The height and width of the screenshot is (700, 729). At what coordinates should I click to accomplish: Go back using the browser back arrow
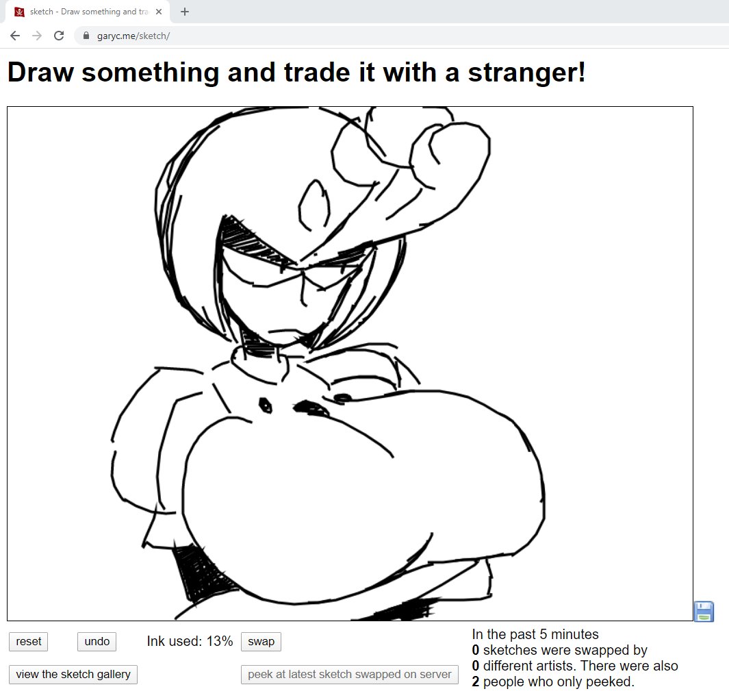point(15,36)
